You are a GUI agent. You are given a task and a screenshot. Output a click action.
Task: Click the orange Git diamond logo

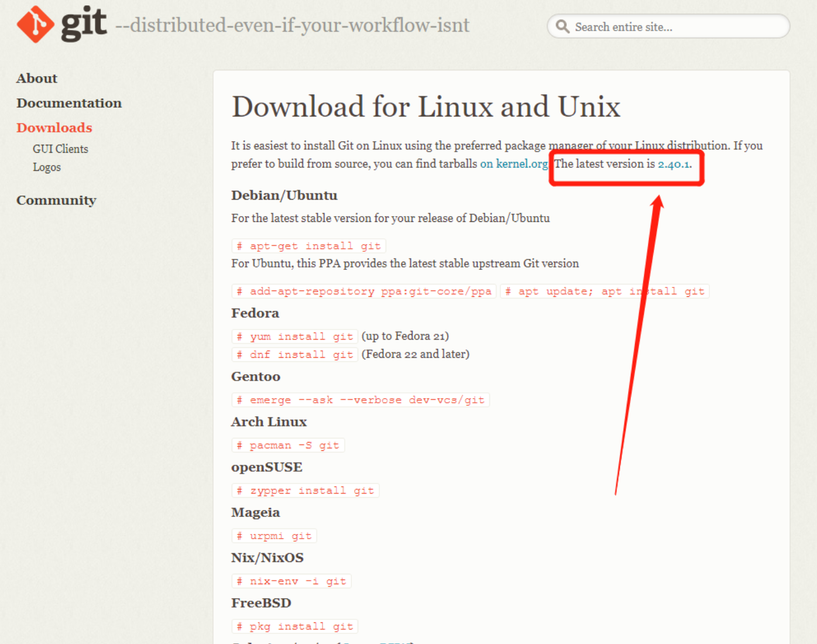pyautogui.click(x=35, y=25)
